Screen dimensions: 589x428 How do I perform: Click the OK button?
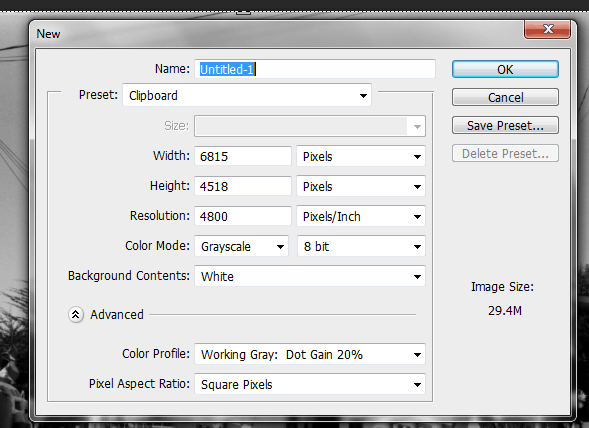505,70
